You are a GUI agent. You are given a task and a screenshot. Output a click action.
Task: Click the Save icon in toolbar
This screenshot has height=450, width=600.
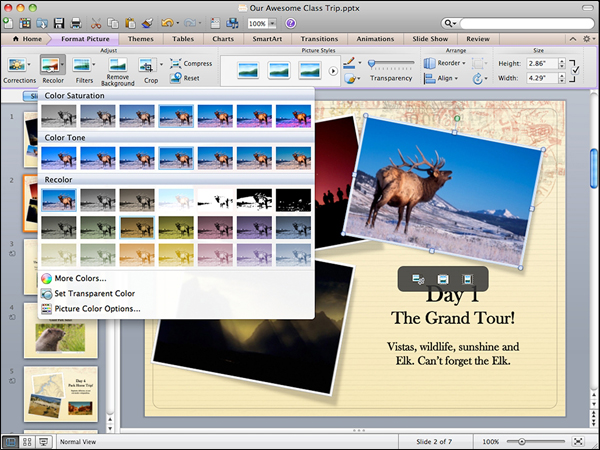point(59,22)
